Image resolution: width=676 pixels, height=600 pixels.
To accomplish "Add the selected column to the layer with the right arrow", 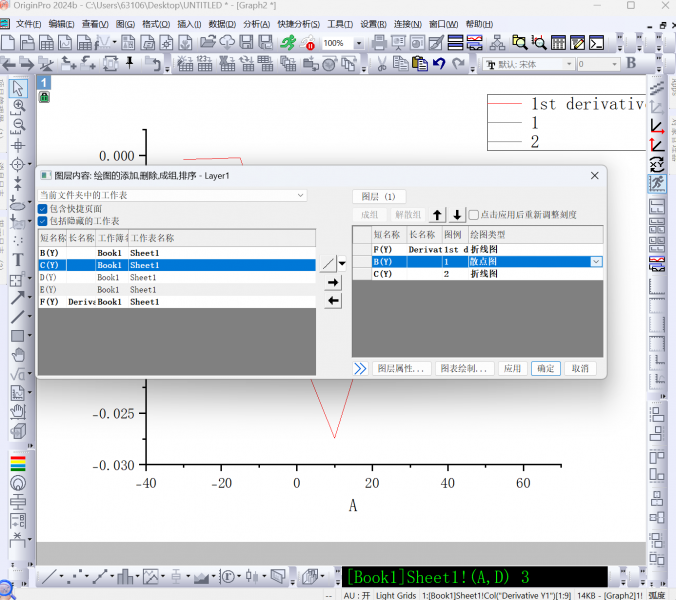I will pyautogui.click(x=333, y=283).
